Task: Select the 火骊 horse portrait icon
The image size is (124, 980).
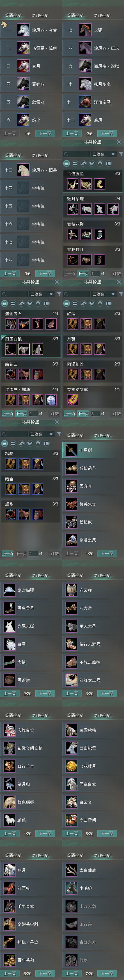Action: tap(85, 30)
